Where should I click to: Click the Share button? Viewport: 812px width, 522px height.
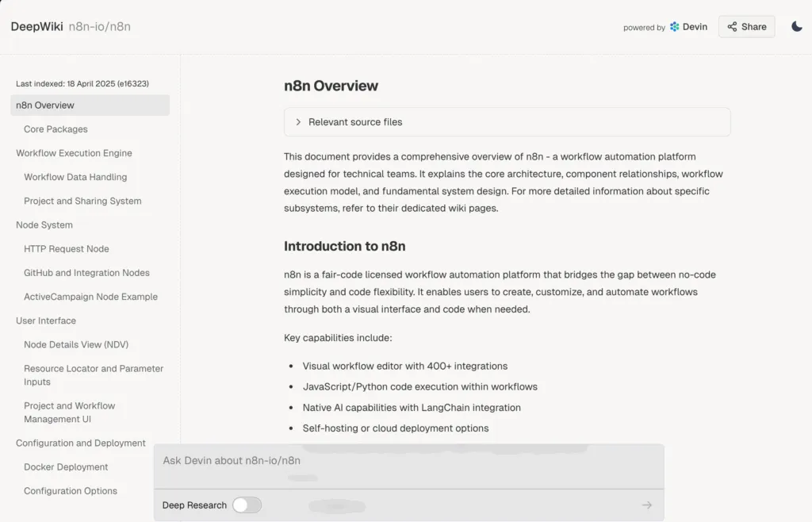pyautogui.click(x=746, y=27)
